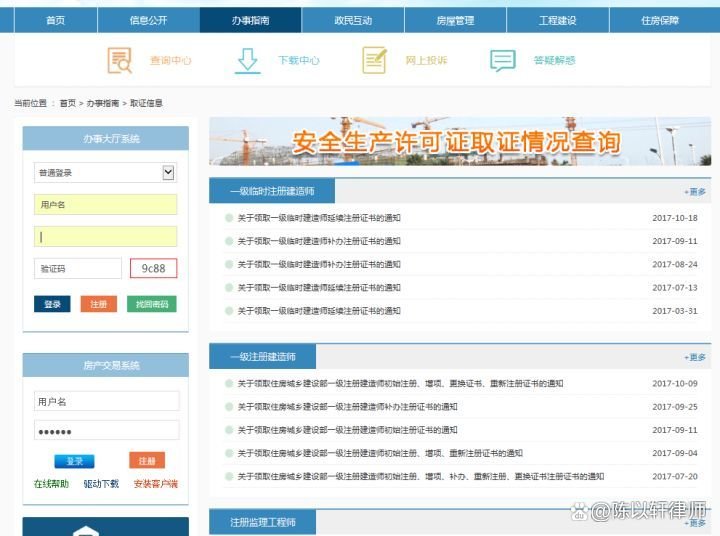
Task: Open the 住房保障 navigation item
Action: click(x=660, y=20)
